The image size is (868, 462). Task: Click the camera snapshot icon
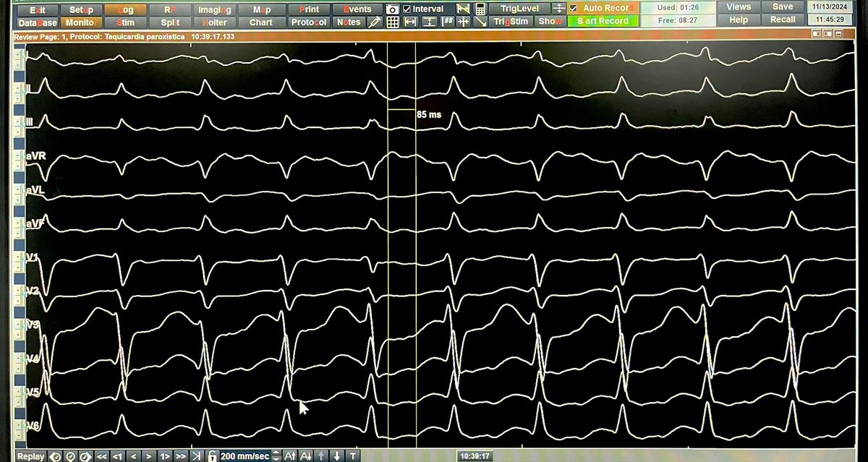coord(392,9)
